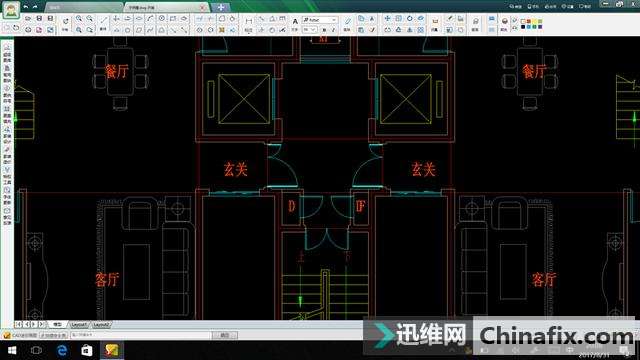This screenshot has height=360, width=640.
Task: Select the array grid tool icon
Action: 420,30
